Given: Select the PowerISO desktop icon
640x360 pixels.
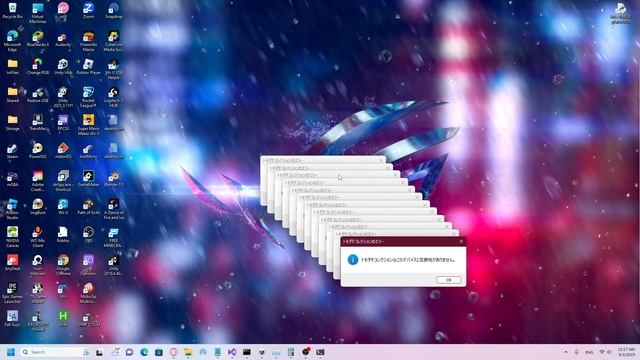Looking at the screenshot, I should click(38, 151).
